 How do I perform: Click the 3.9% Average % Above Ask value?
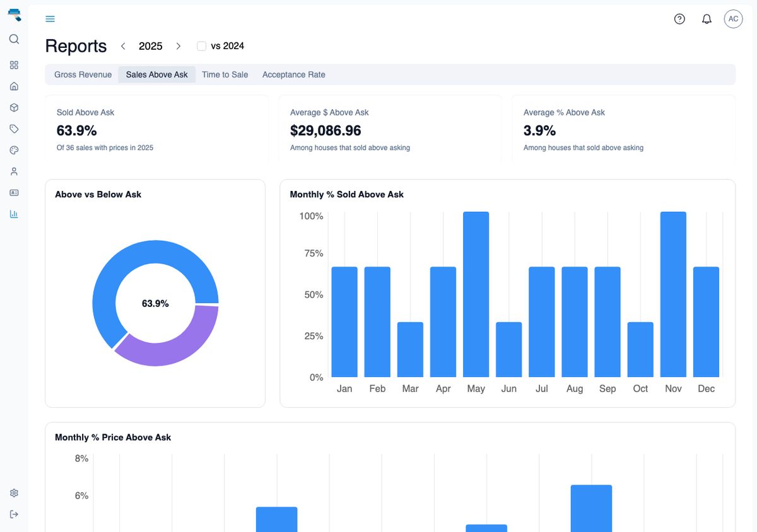540,130
